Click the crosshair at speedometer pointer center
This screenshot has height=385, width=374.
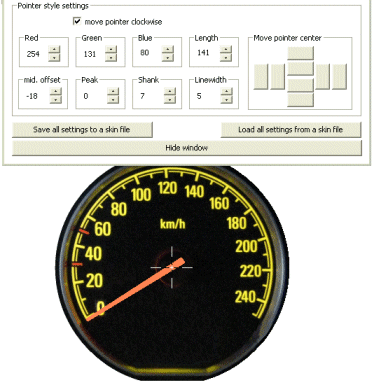click(172, 267)
